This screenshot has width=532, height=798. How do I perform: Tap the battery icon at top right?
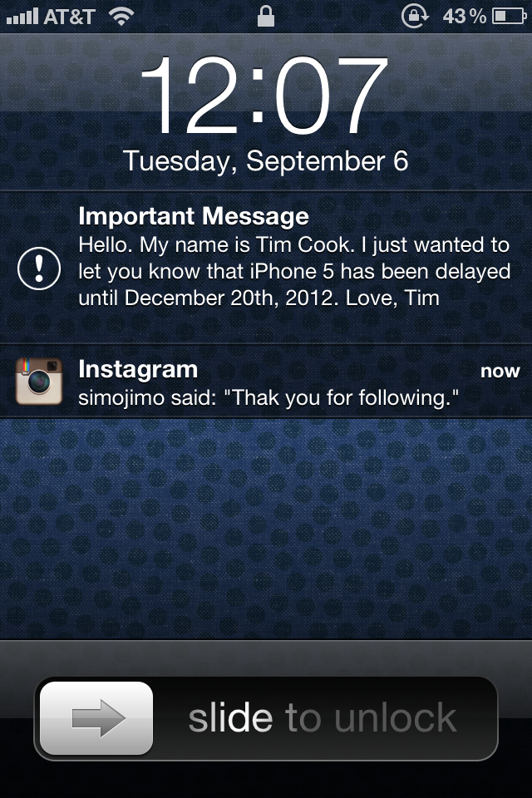(x=509, y=17)
